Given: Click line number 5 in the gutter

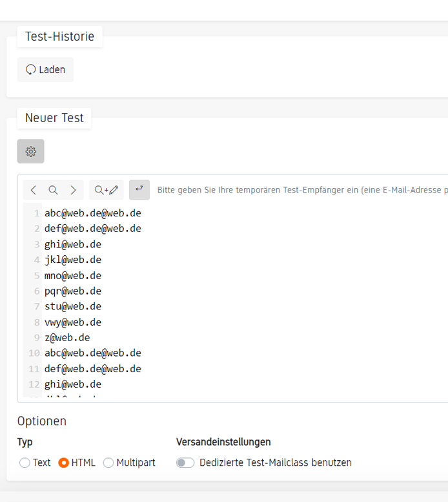Looking at the screenshot, I should tap(37, 276).
